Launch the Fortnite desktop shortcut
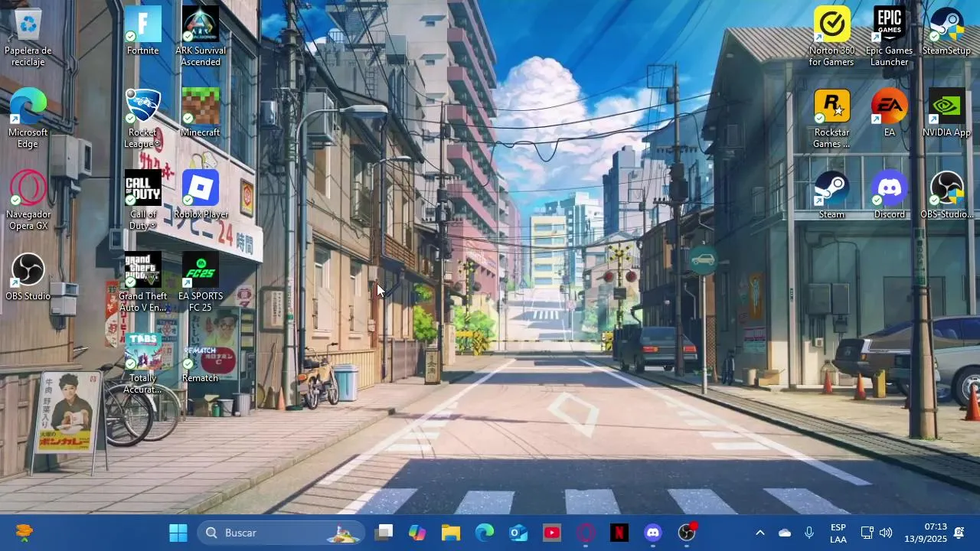Image resolution: width=980 pixels, height=551 pixels. 143,31
